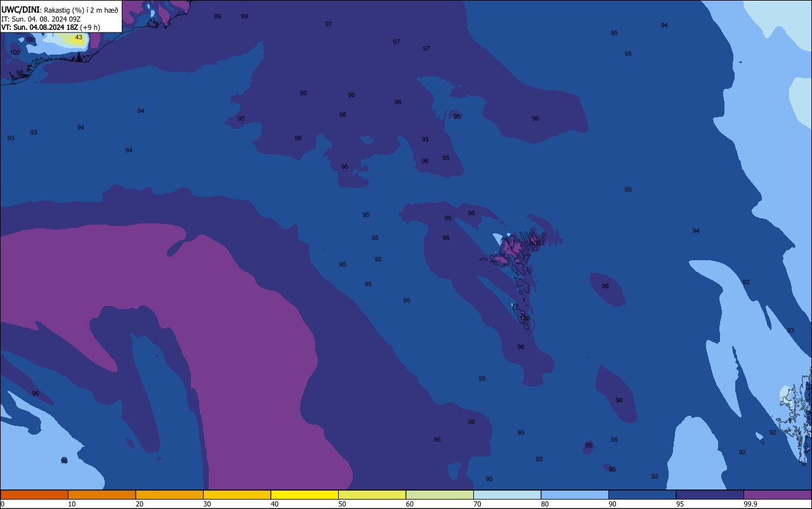The width and height of the screenshot is (812, 509).
Task: Click the '0' legend scale label
Action: point(3,504)
